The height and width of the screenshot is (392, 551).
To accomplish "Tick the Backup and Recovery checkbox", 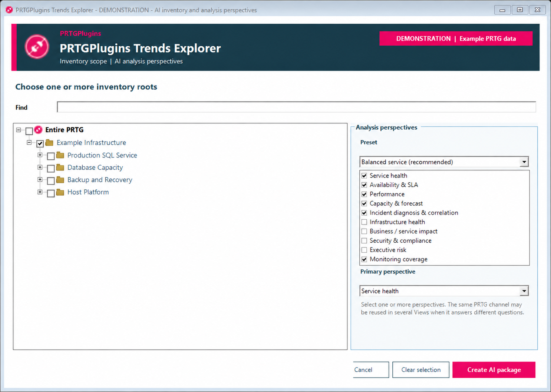I will point(51,180).
